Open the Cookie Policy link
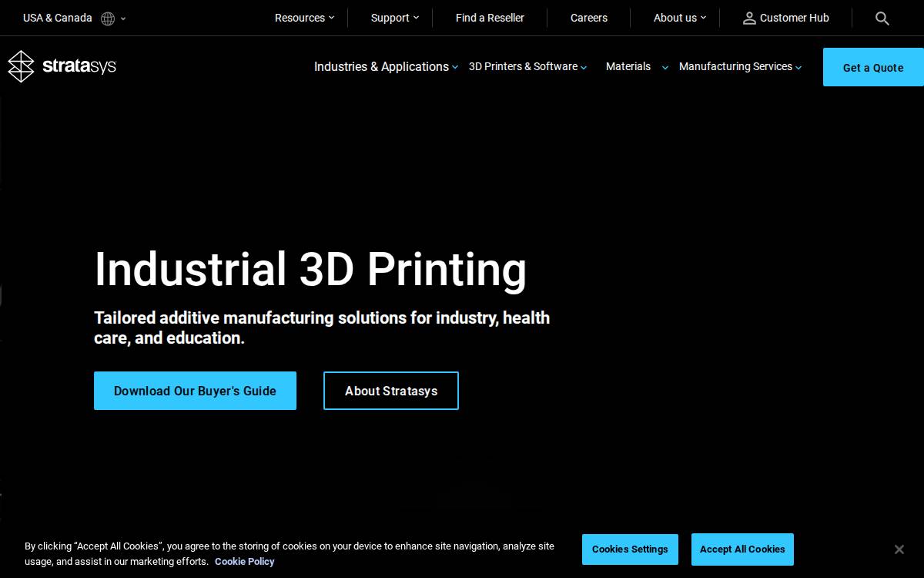This screenshot has height=578, width=924. click(245, 562)
